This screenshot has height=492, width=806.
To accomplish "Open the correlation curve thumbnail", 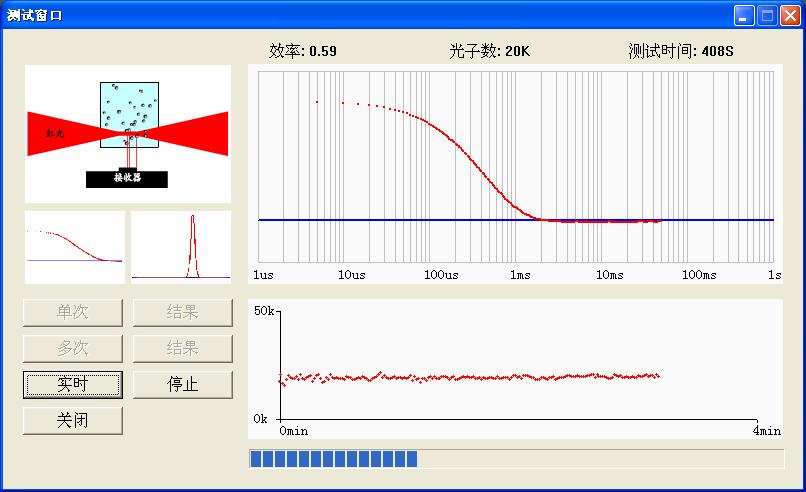I will [75, 246].
